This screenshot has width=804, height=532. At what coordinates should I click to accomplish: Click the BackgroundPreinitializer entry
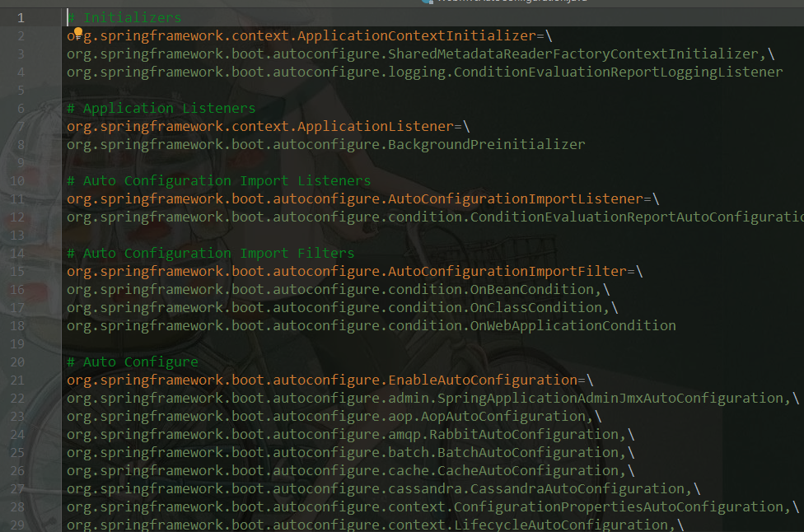coord(326,145)
